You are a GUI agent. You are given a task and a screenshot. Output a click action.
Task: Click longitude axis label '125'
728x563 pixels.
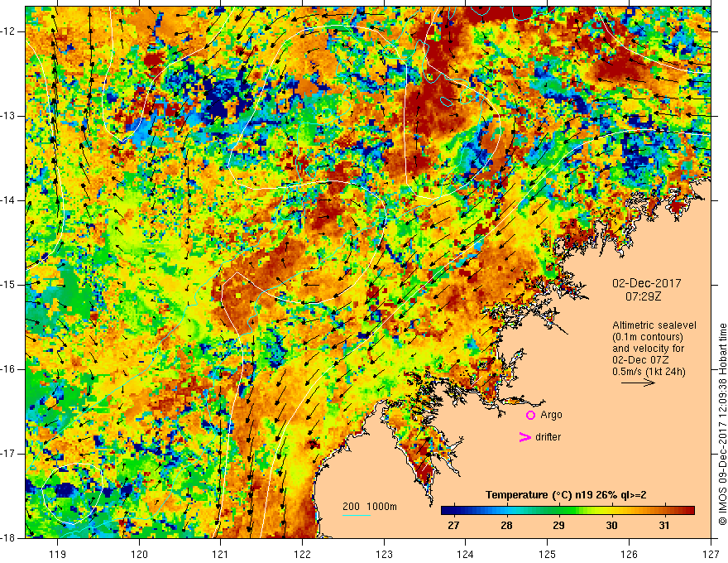pos(548,554)
